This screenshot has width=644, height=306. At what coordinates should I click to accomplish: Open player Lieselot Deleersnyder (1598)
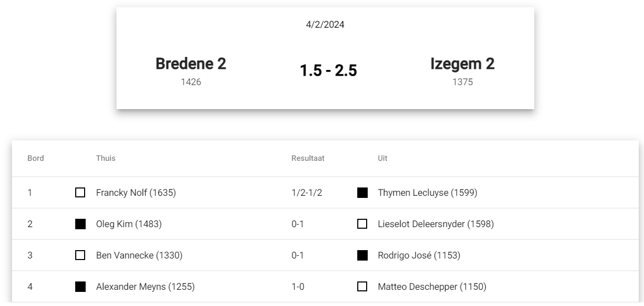tap(436, 224)
